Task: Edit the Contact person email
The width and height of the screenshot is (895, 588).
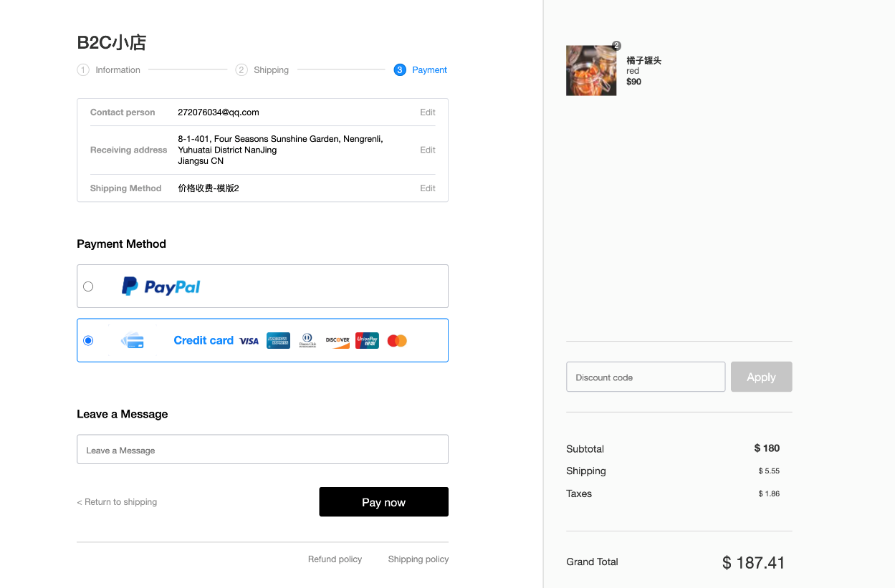Action: coord(428,112)
